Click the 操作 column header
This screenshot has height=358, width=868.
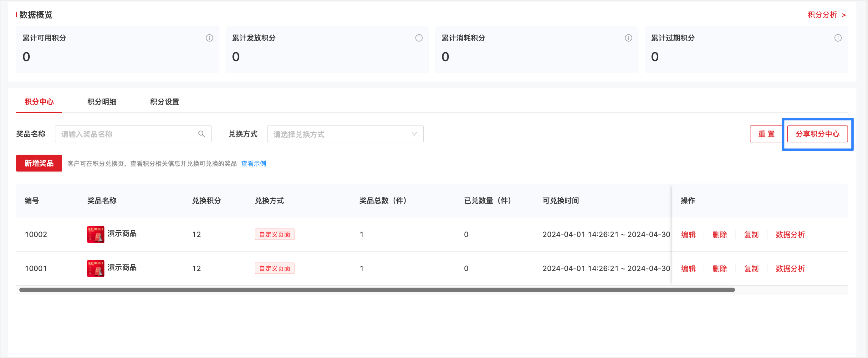pos(687,201)
